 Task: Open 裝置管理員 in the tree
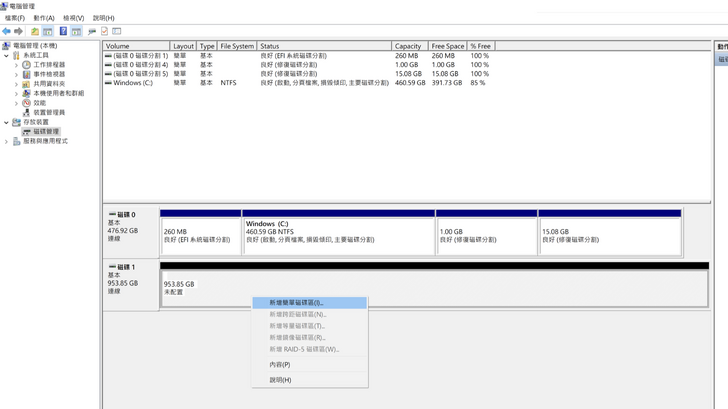coord(49,112)
